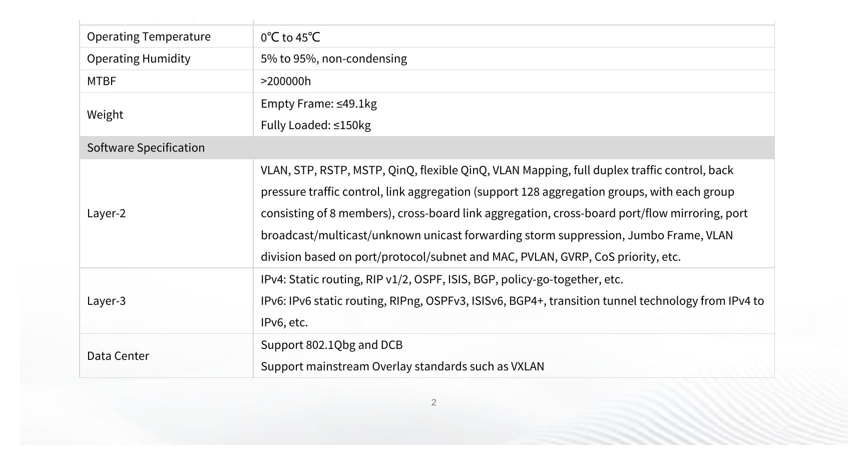The height and width of the screenshot is (465, 868).
Task: Click the Software Specification section header
Action: coord(426,148)
